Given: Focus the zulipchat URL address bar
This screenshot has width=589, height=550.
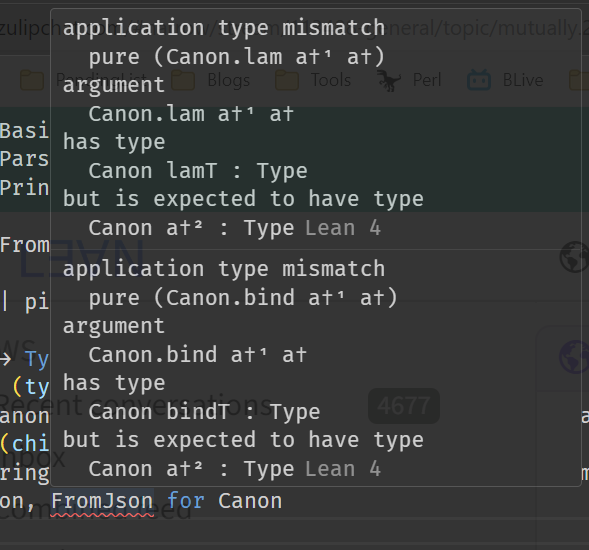Looking at the screenshot, I should 294,28.
